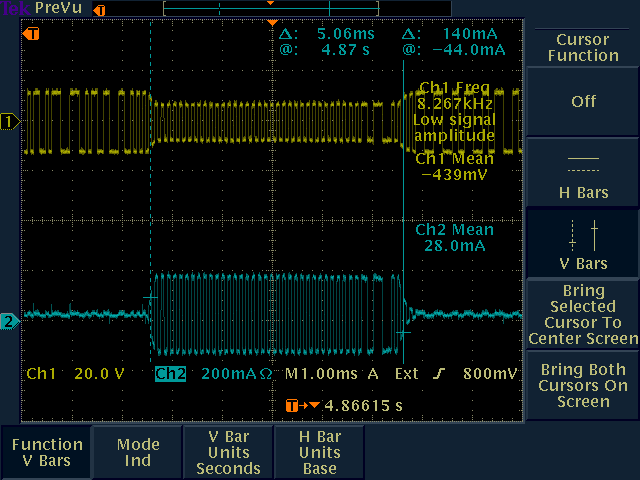Screen dimensions: 640x480
Task: Click the Ch1 Mean -439mV measurement
Action: [455, 167]
